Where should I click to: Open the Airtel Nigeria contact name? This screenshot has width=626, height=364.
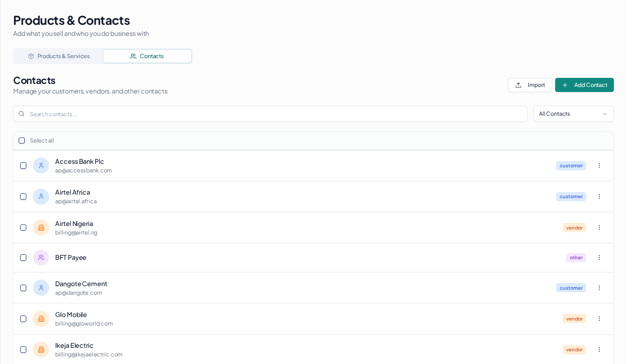(x=74, y=223)
